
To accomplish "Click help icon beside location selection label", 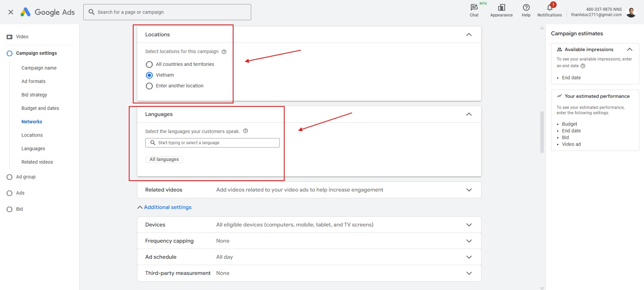I will click(224, 52).
